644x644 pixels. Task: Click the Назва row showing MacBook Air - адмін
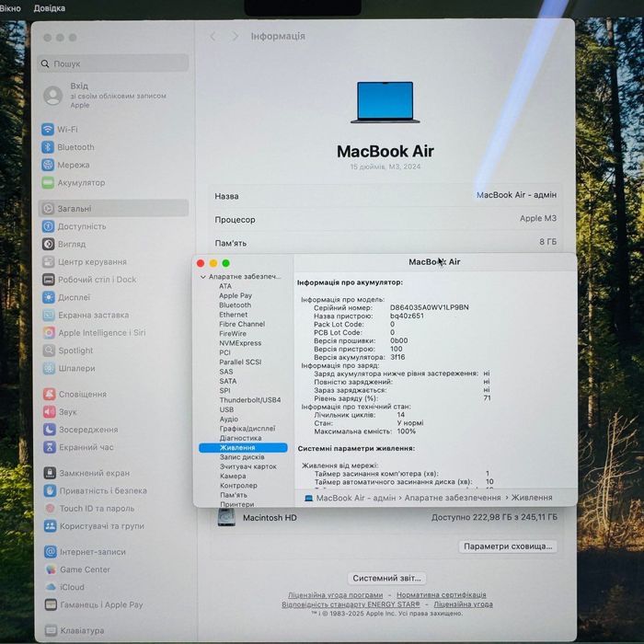pos(385,196)
